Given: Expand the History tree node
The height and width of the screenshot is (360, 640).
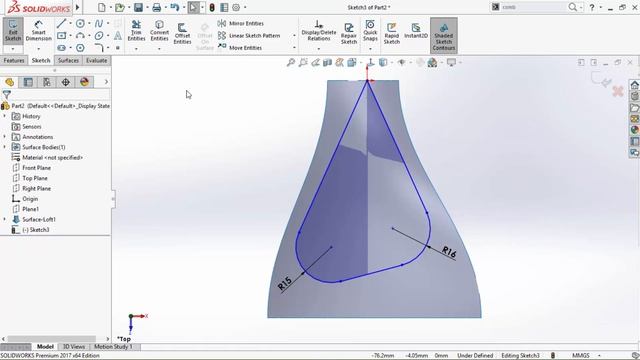Looking at the screenshot, I should 4,116.
